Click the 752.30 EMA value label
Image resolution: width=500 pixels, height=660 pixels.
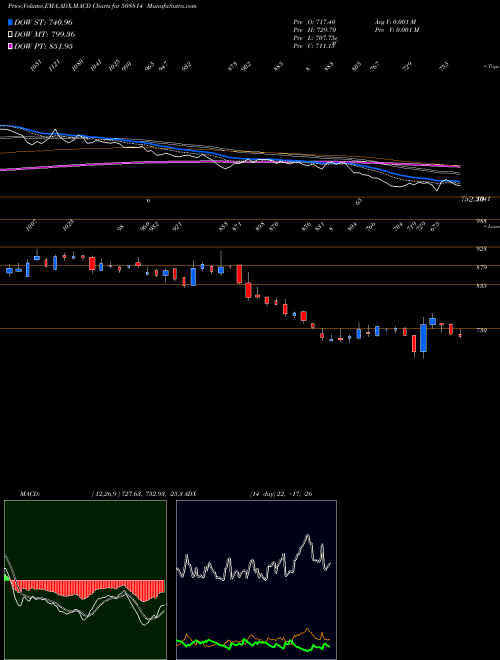click(x=472, y=199)
